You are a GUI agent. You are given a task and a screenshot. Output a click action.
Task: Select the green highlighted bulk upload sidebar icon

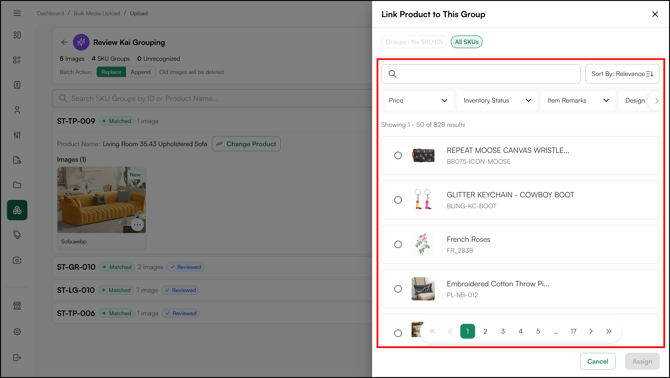point(17,210)
